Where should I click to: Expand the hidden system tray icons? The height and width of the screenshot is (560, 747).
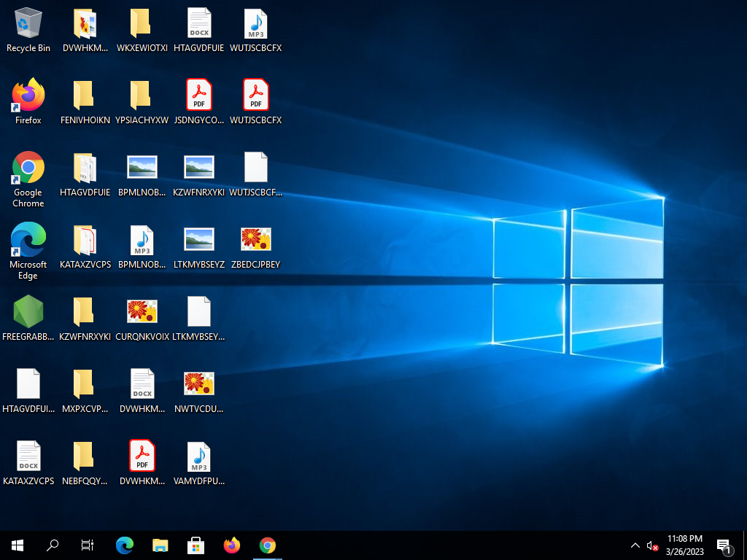(635, 545)
